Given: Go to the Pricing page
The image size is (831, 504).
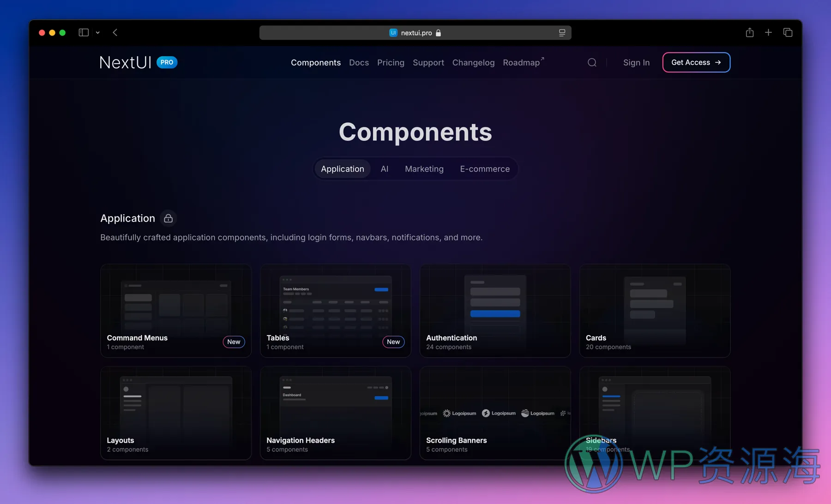Looking at the screenshot, I should point(391,62).
